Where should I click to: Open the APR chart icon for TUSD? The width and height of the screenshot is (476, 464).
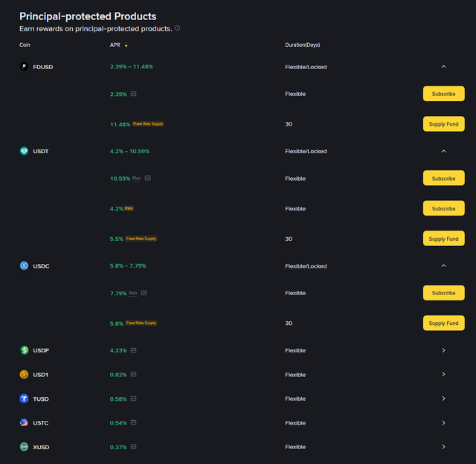(133, 399)
